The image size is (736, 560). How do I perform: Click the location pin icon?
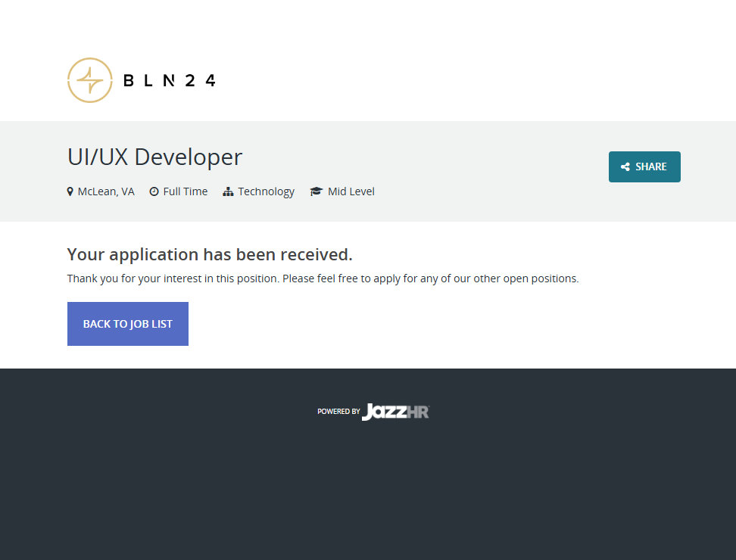(x=70, y=191)
